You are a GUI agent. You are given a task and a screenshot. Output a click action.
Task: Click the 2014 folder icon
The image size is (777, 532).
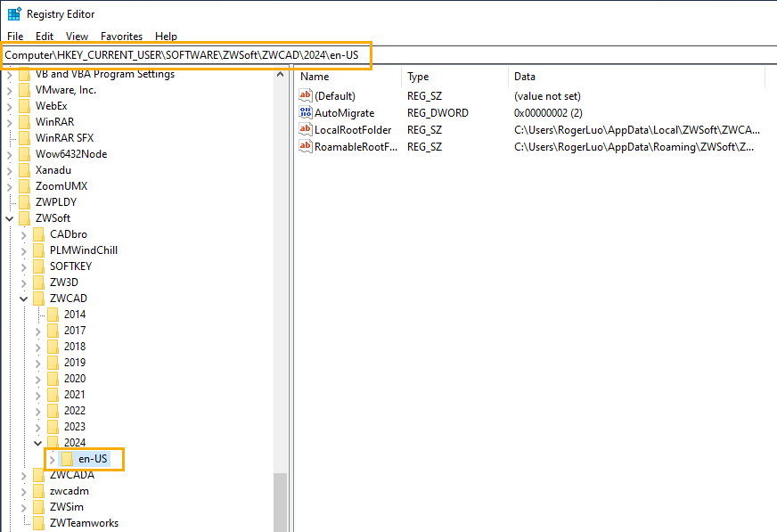(x=53, y=315)
